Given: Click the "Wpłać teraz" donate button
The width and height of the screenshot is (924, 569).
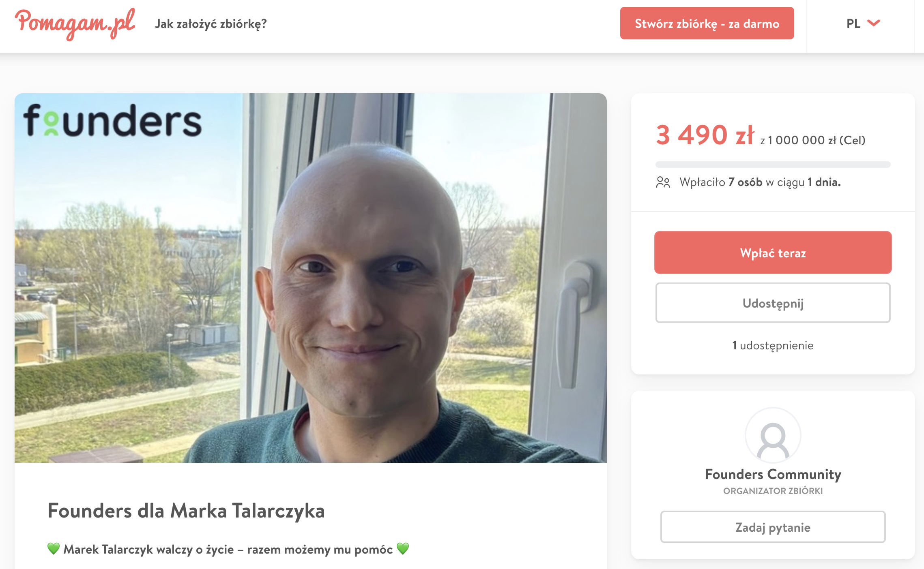Looking at the screenshot, I should pos(773,252).
